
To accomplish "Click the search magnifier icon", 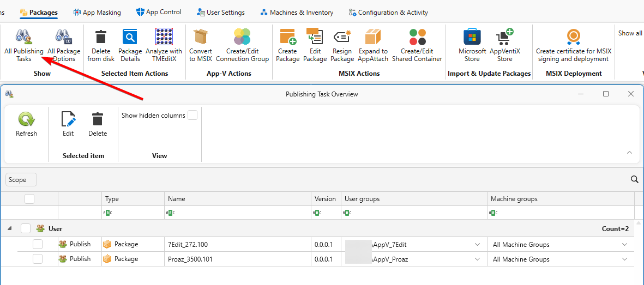I will 634,179.
